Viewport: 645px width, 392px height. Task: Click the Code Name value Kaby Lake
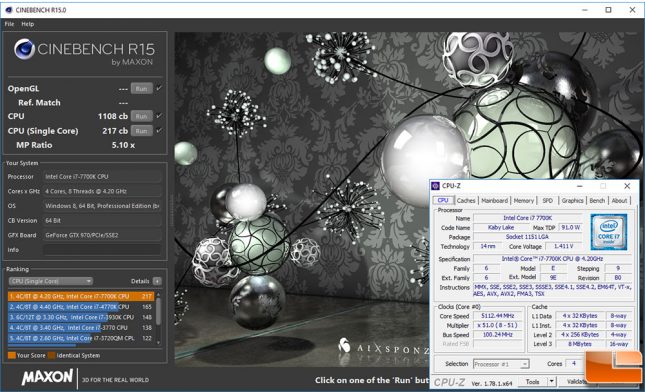(500, 227)
